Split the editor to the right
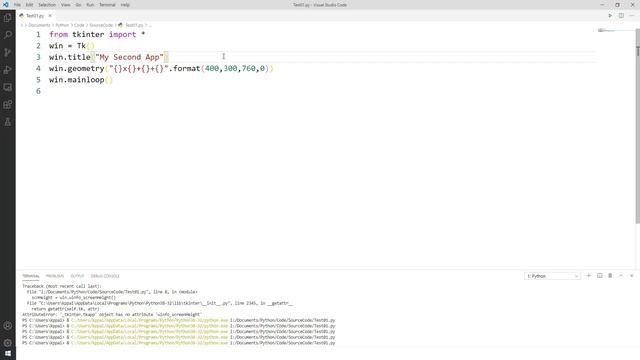Image resolution: width=640 pixels, height=360 pixels. click(621, 16)
